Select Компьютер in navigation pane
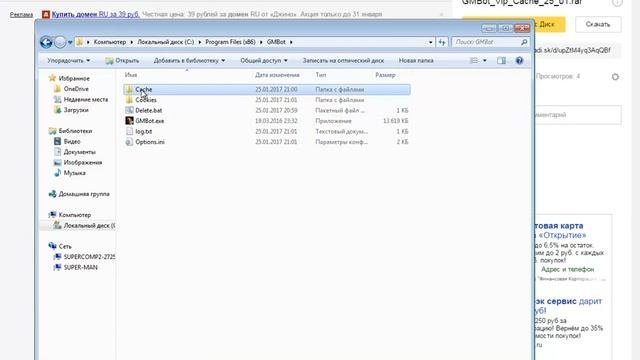 (75, 215)
